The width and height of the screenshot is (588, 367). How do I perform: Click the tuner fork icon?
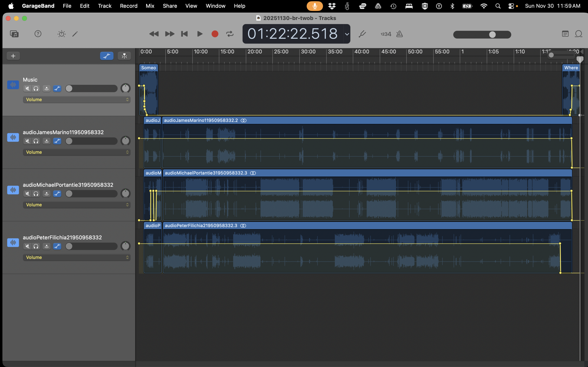362,34
